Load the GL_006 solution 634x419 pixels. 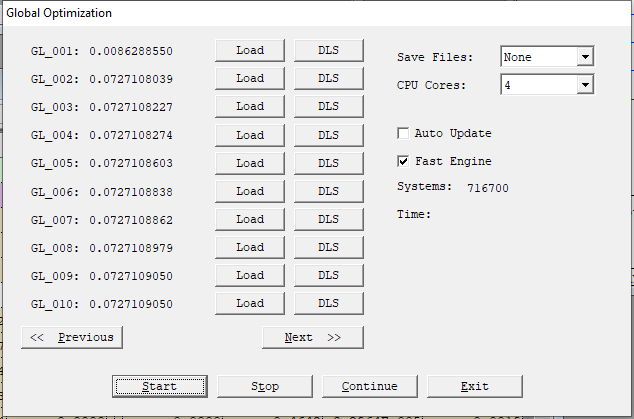tap(250, 191)
